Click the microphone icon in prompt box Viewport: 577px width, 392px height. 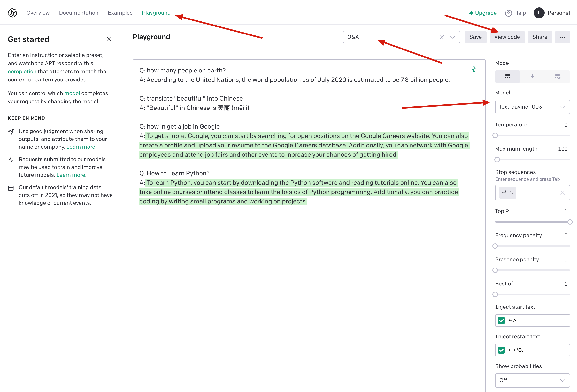pos(473,69)
